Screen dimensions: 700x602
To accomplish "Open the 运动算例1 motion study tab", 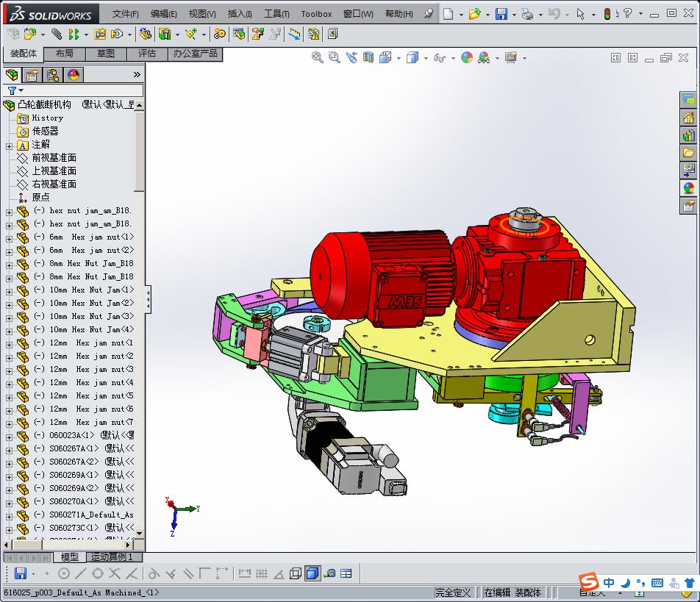I will (112, 557).
